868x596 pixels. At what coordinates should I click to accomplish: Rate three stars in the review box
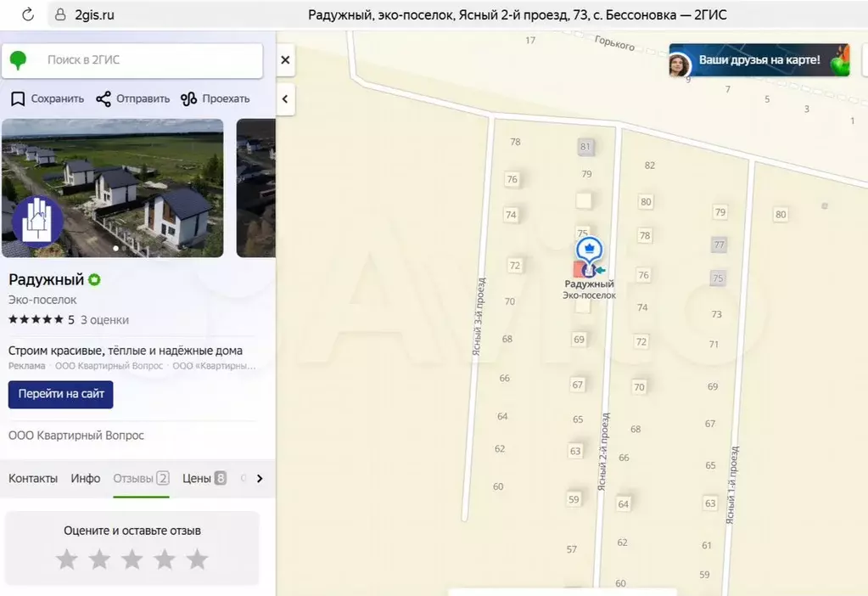[132, 559]
